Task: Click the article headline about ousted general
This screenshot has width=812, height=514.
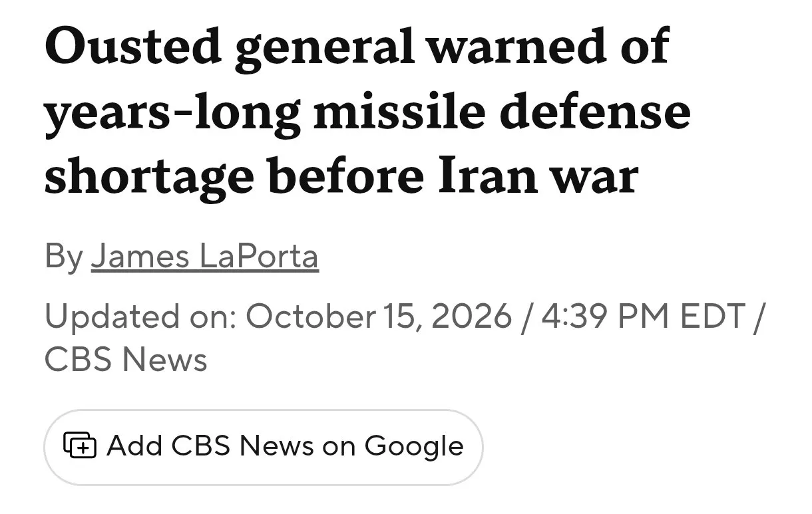Action: 367,112
